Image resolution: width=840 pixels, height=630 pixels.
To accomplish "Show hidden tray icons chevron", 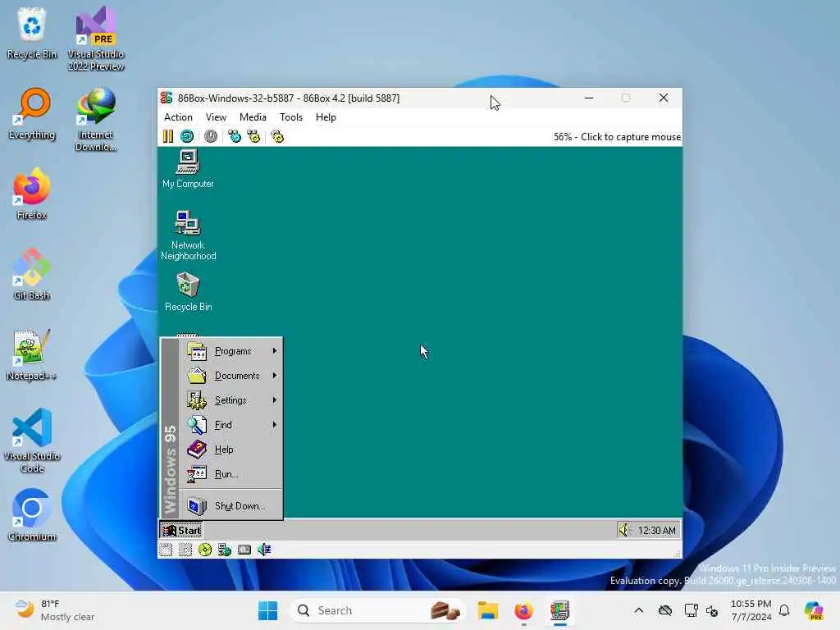I will tap(638, 610).
